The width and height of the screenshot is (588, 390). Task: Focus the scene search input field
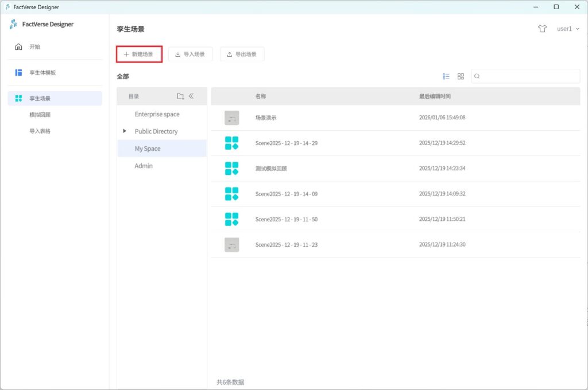[x=528, y=76]
